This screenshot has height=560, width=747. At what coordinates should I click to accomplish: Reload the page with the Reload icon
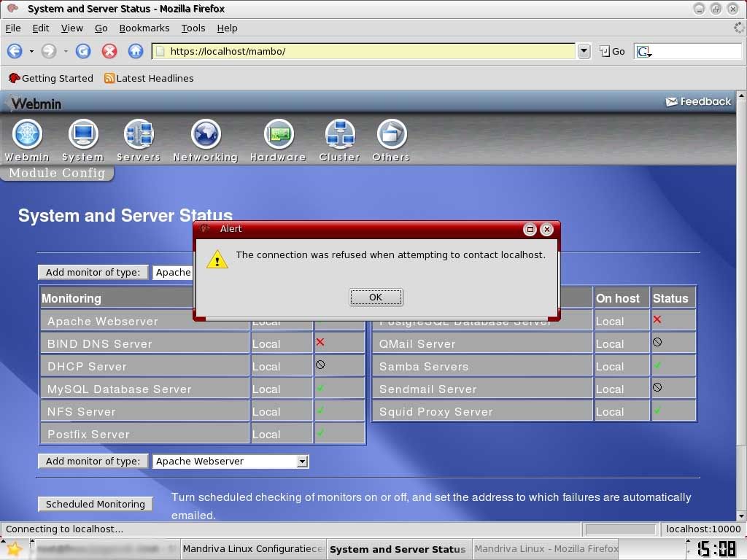[83, 51]
